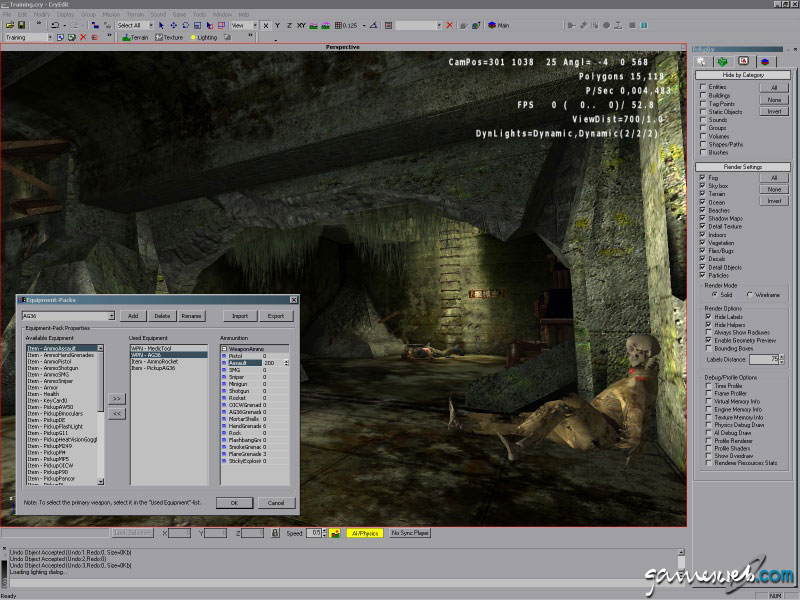Open the AG36 equipment pack dropdown
Image resolution: width=800 pixels, height=600 pixels.
pos(112,316)
